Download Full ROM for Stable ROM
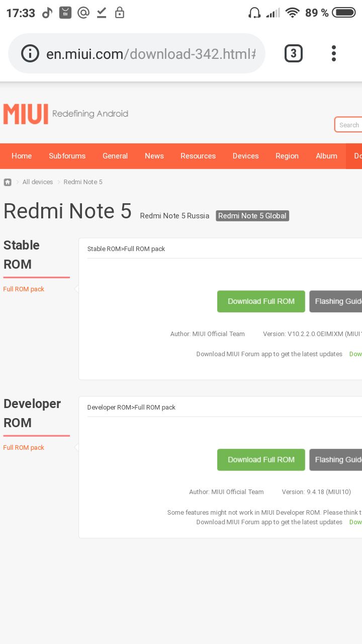The image size is (362, 644). [261, 301]
